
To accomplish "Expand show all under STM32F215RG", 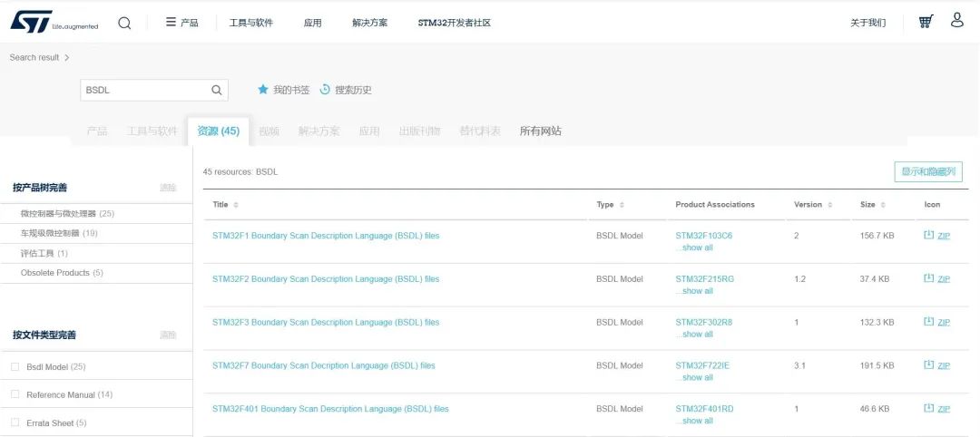I will 694,291.
